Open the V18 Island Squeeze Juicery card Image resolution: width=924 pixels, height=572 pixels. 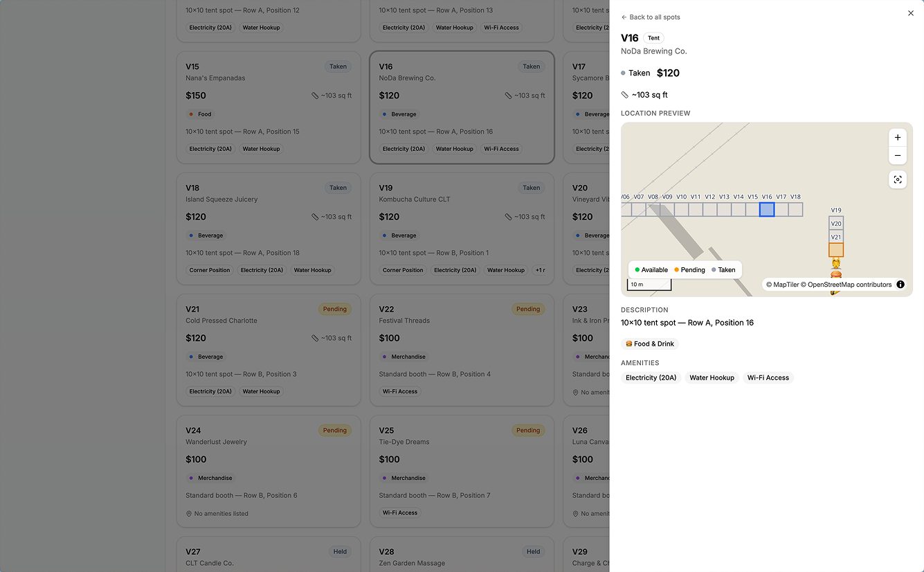[269, 229]
